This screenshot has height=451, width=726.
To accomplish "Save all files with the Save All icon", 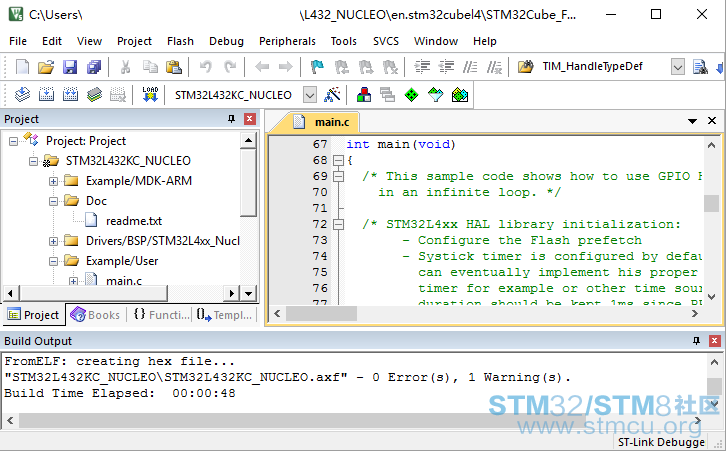I will tap(94, 67).
